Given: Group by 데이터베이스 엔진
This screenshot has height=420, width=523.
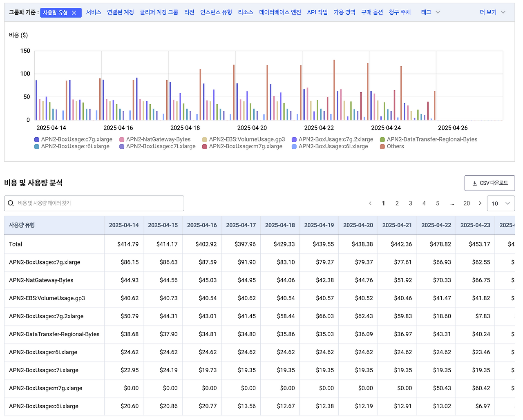Looking at the screenshot, I should point(280,12).
